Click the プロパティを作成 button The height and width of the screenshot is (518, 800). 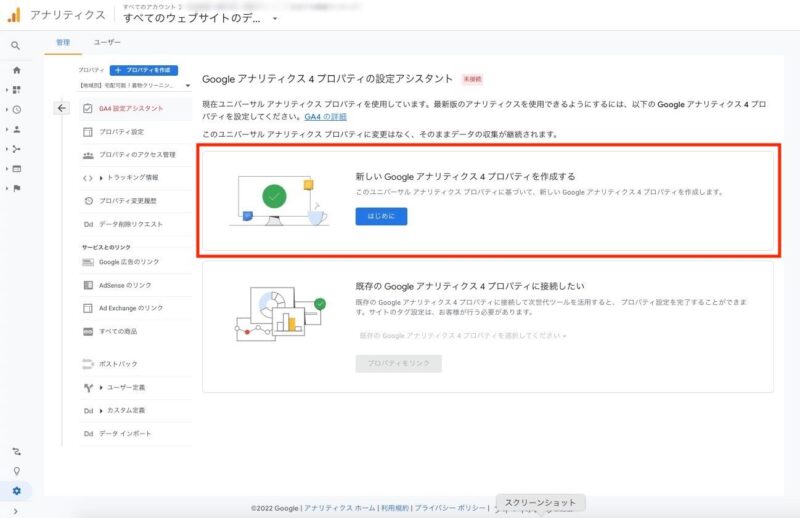(144, 70)
